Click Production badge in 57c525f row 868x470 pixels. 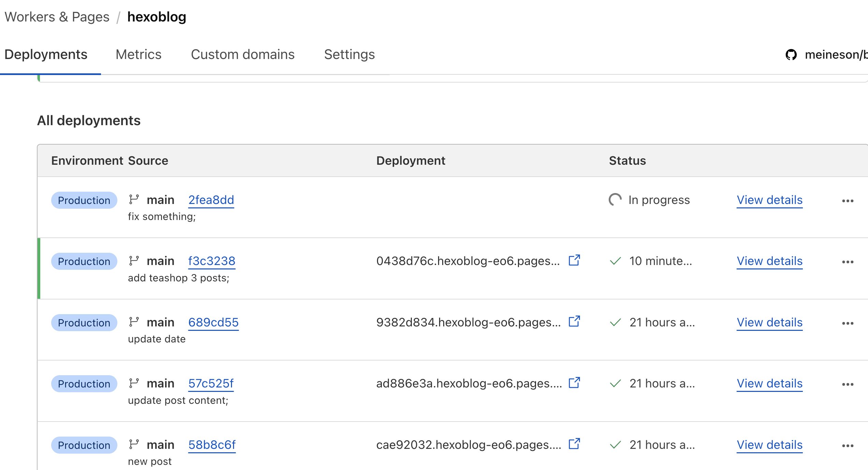pos(84,384)
